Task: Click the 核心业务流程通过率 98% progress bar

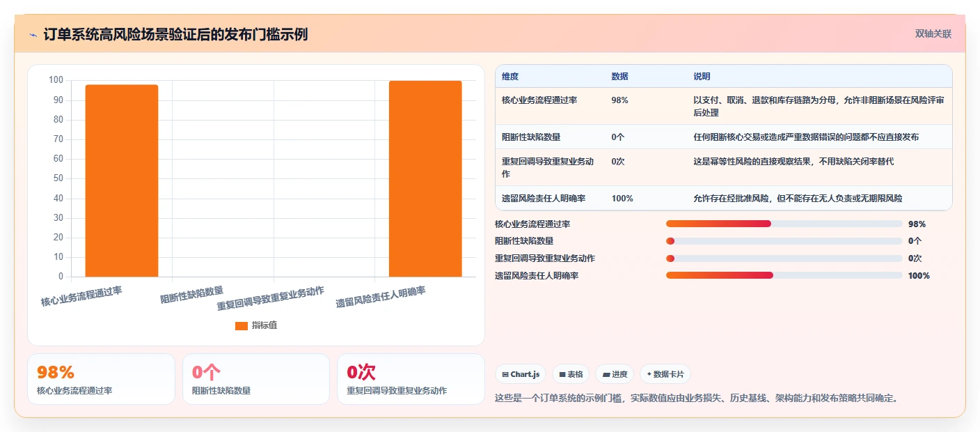Action: tap(784, 224)
